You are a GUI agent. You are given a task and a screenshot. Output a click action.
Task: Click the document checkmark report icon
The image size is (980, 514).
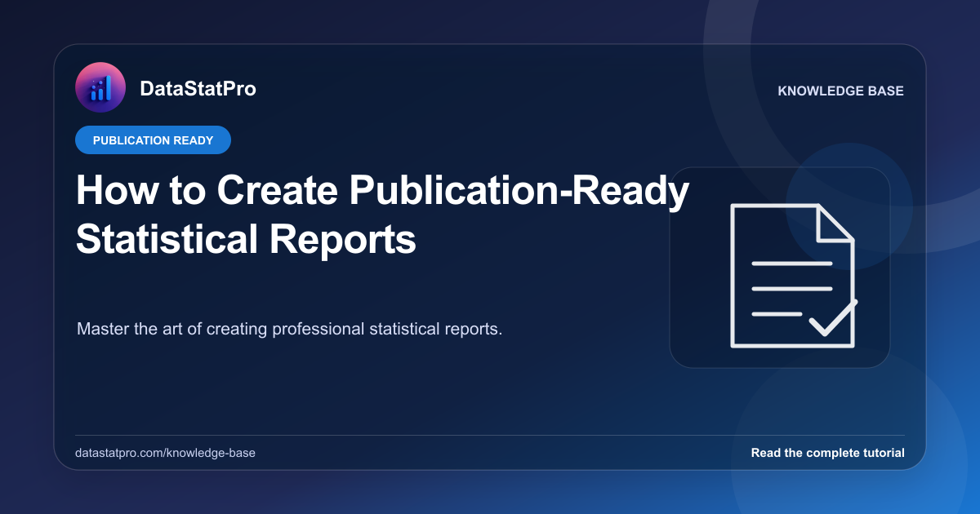tap(792, 276)
